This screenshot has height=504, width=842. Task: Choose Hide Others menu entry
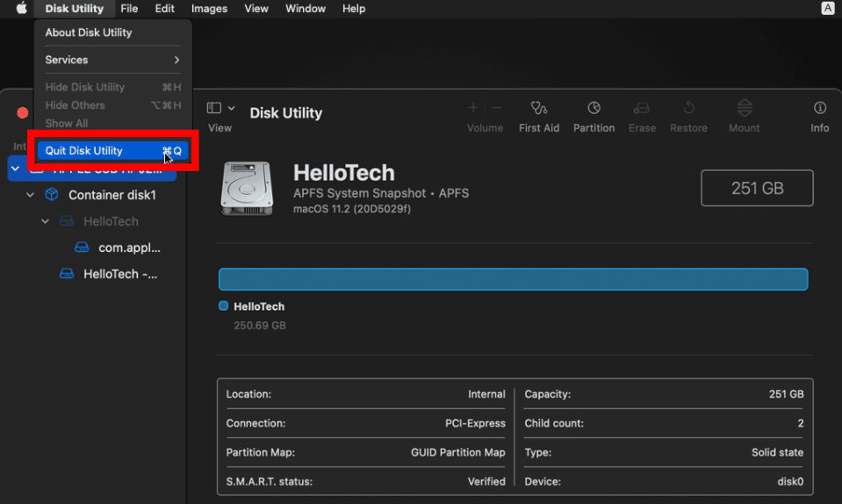point(112,105)
